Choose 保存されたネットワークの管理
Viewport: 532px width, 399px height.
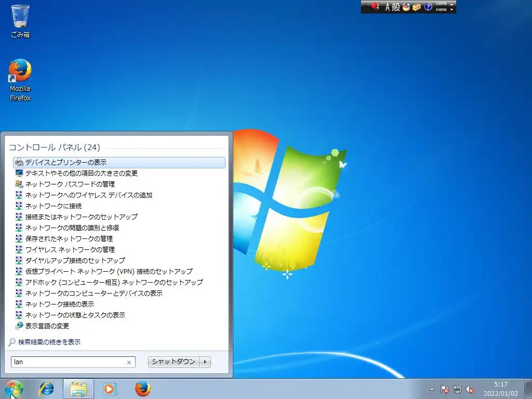point(119,238)
